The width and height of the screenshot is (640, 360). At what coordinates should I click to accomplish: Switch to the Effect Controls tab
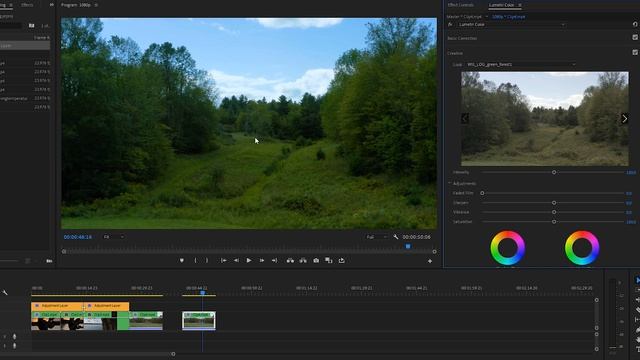(x=461, y=5)
